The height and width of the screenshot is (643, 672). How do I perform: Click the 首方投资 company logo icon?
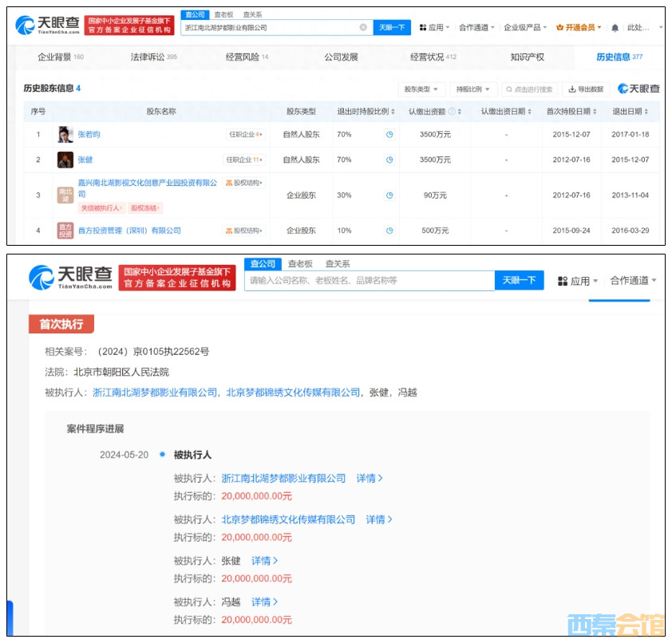(x=65, y=231)
